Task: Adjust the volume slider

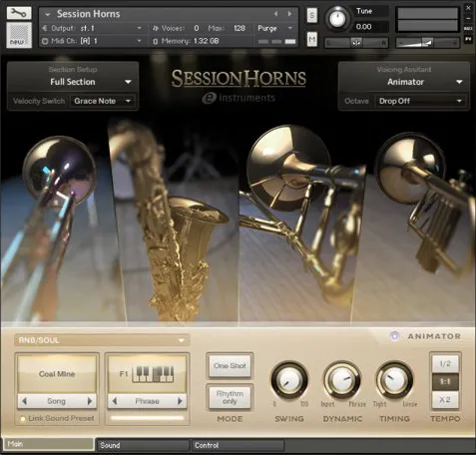Action: [x=427, y=43]
